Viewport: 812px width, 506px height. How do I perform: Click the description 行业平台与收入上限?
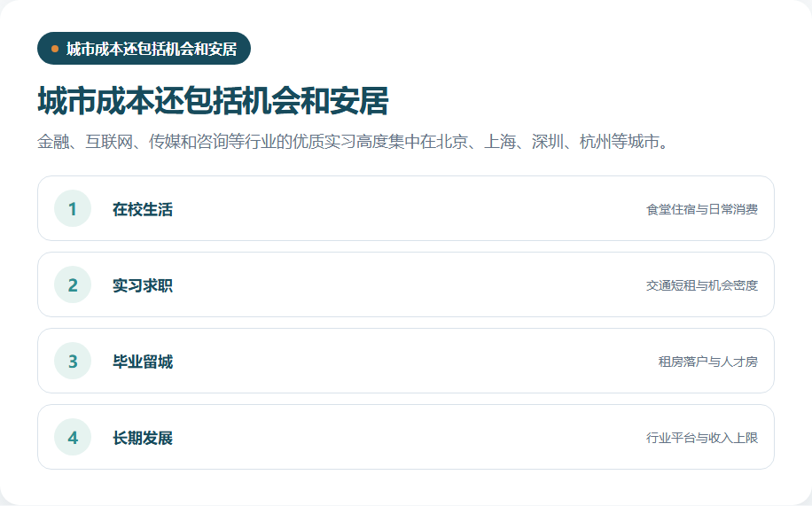pyautogui.click(x=702, y=438)
